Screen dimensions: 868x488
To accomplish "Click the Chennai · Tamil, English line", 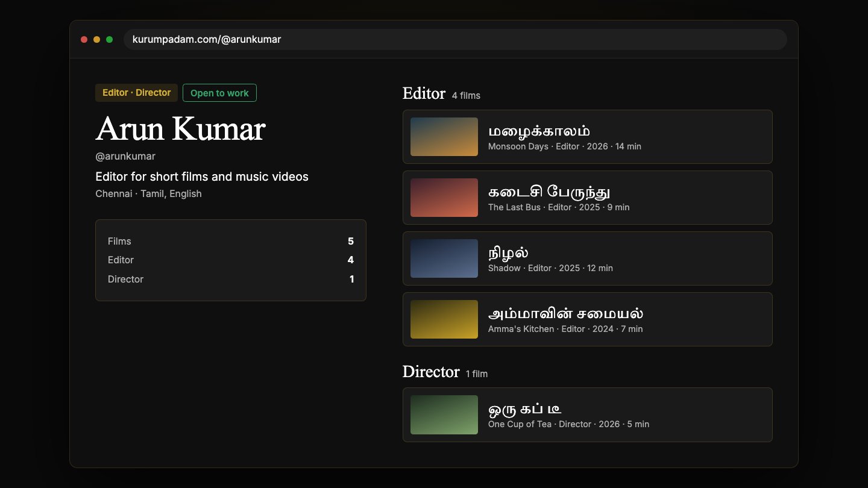I will [148, 193].
